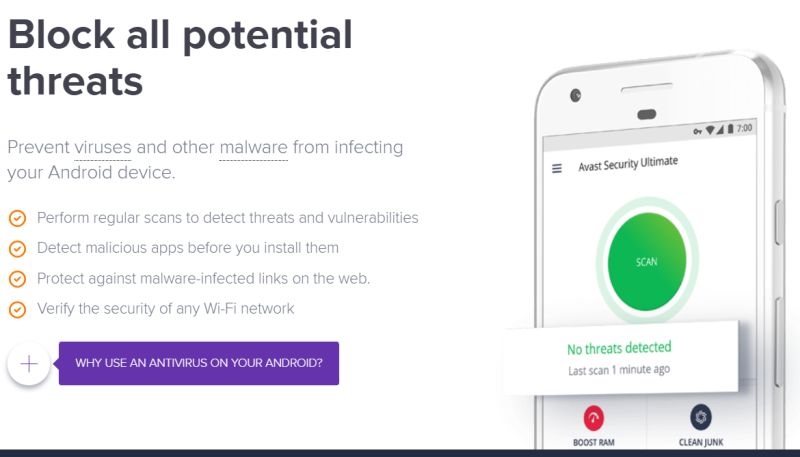Open the hamburger menu in Avast app
The image size is (800, 457).
[x=557, y=169]
